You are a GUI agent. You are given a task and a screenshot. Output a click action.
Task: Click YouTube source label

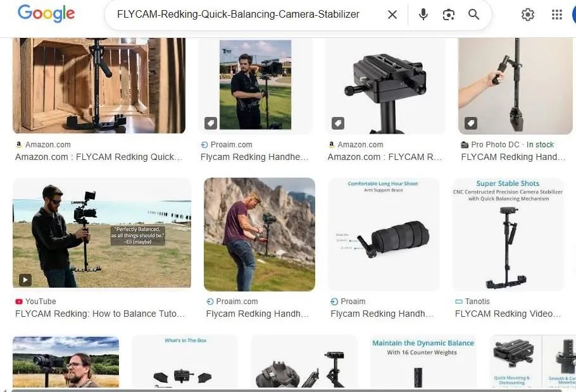(x=41, y=302)
